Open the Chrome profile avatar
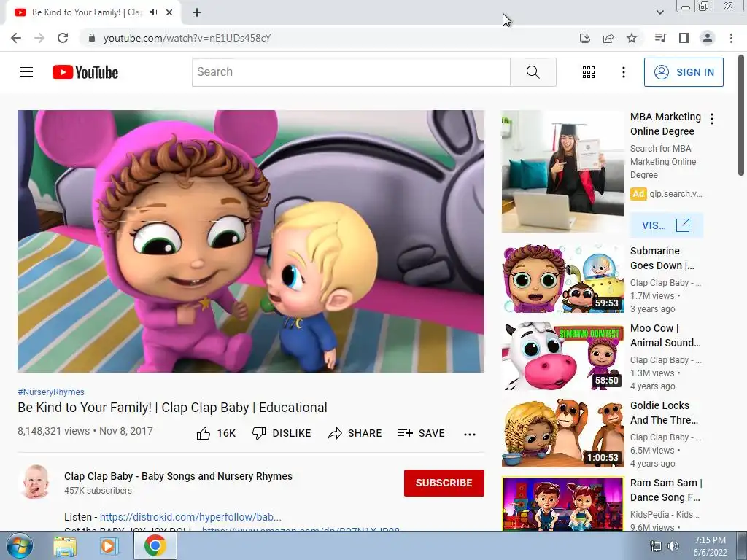Viewport: 747px width, 560px height. point(708,38)
